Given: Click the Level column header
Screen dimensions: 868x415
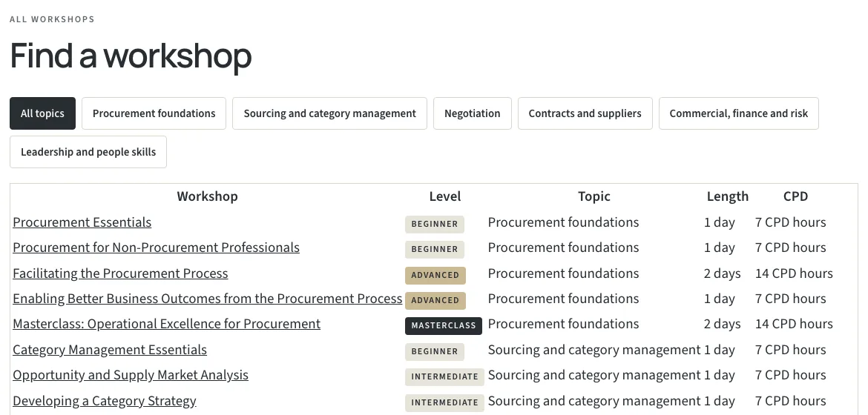Looking at the screenshot, I should point(445,196).
